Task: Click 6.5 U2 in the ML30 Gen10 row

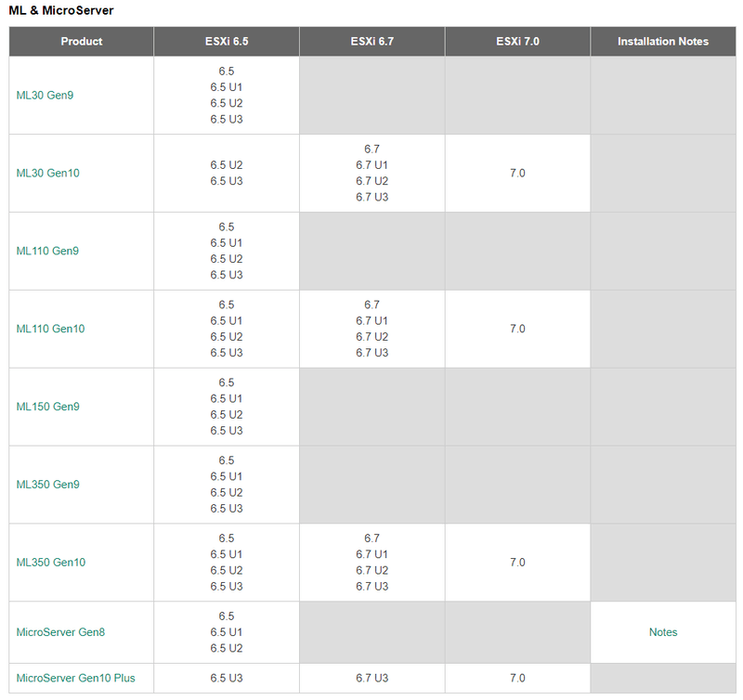Action: click(x=227, y=165)
